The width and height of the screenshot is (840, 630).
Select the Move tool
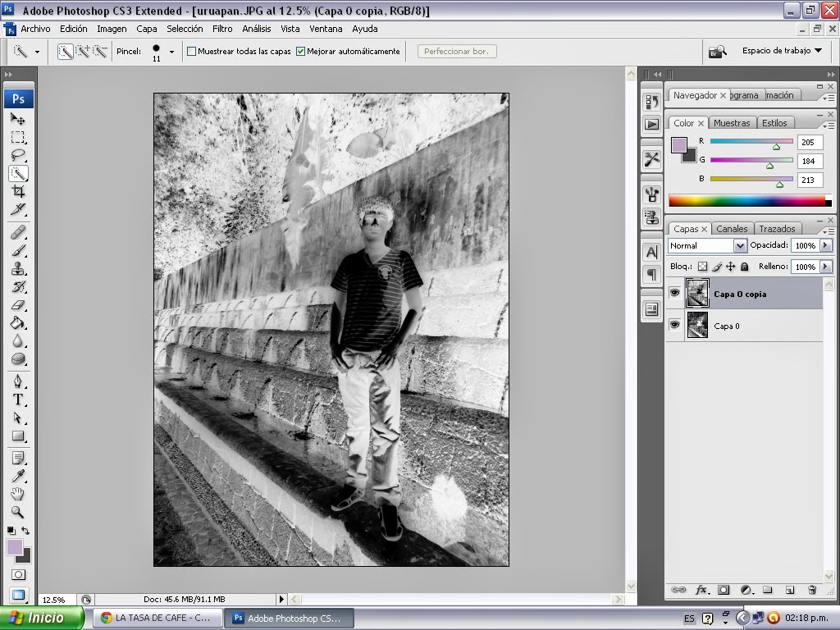18,118
